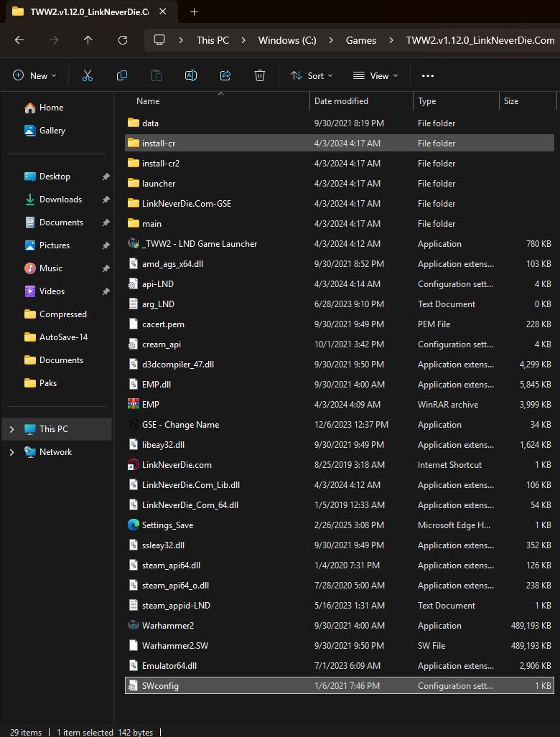
Task: Add a new tab
Action: pyautogui.click(x=194, y=12)
